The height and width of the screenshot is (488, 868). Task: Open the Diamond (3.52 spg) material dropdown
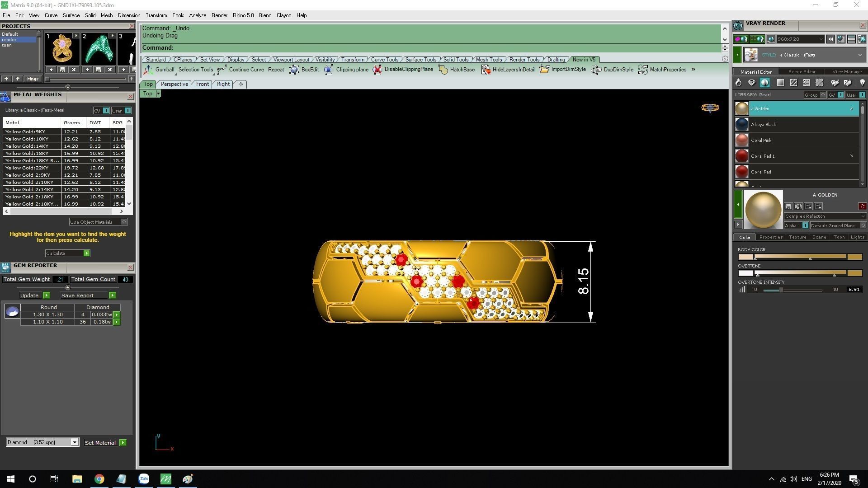click(42, 442)
